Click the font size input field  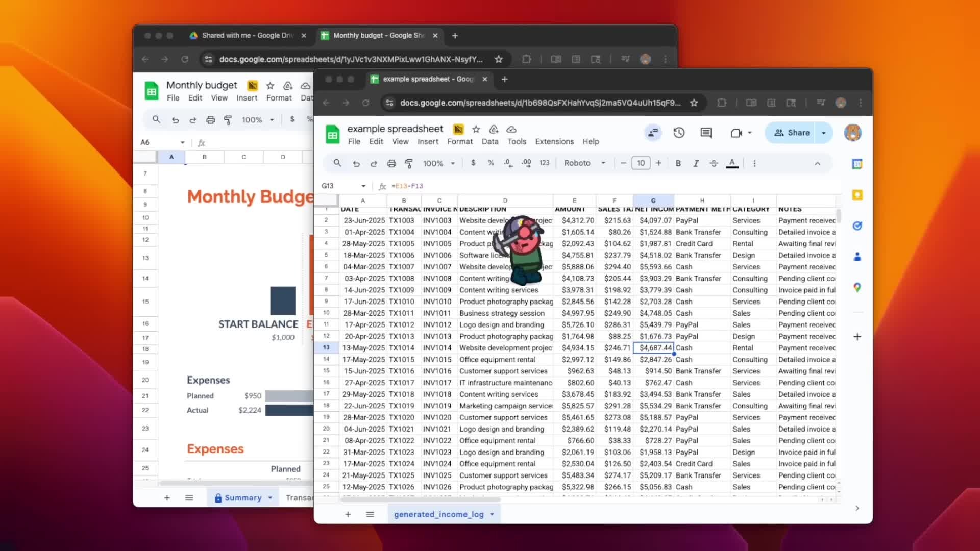tap(641, 163)
